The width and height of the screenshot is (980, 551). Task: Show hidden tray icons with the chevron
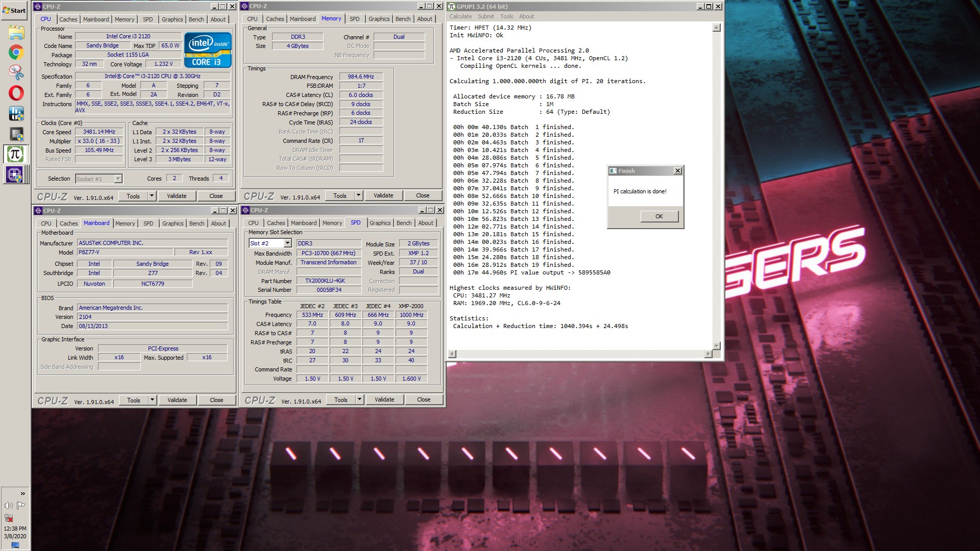[22, 493]
